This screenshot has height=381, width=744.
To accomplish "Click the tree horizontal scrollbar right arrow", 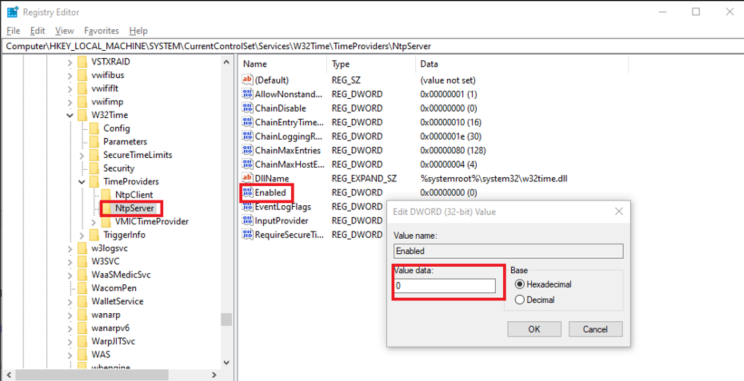I will pyautogui.click(x=215, y=375).
